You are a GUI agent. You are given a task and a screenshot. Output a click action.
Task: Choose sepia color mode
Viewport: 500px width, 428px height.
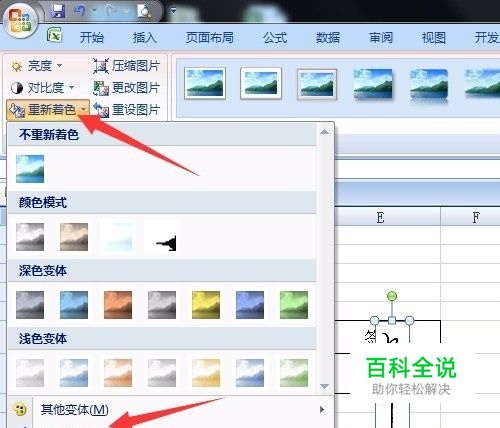point(74,237)
